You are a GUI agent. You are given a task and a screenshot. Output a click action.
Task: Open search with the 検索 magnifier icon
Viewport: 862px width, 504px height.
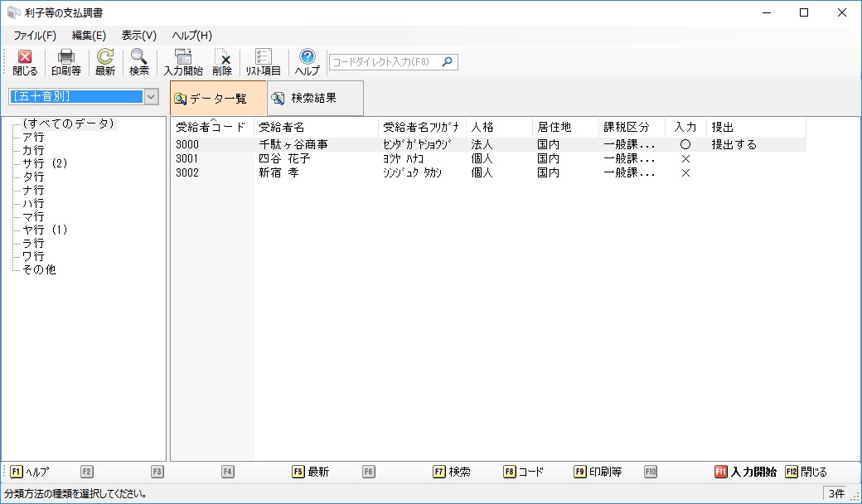click(139, 62)
